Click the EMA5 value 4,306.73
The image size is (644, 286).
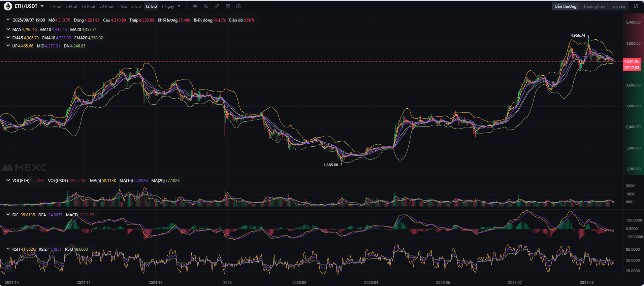coord(31,38)
